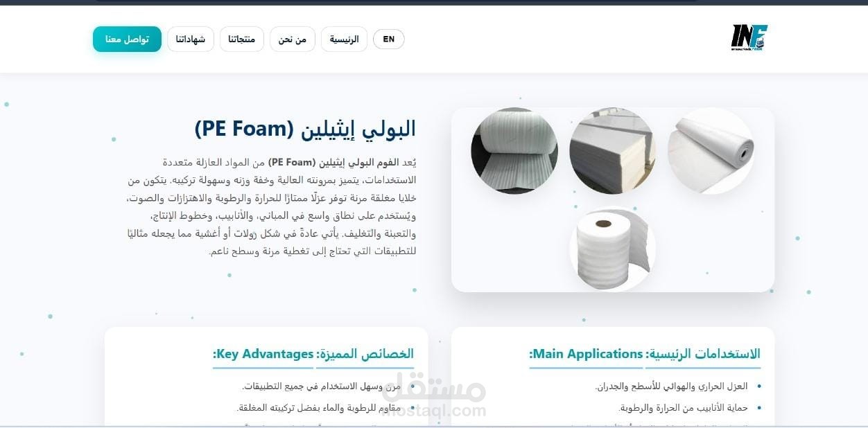The width and height of the screenshot is (868, 428).
Task: Click the PE Foam page heading
Action: pyautogui.click(x=305, y=128)
